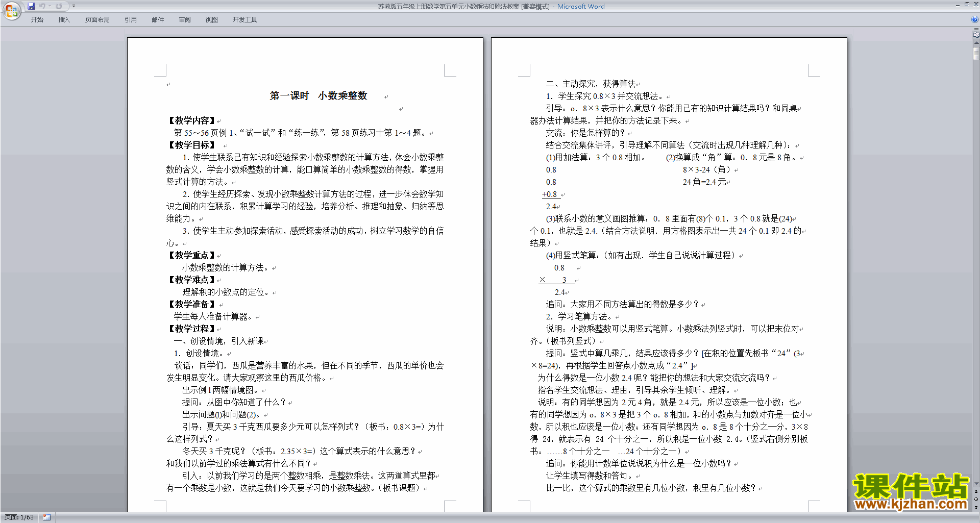Viewport: 980px width, 523px height.
Task: Click the blue Help question mark icon
Action: pyautogui.click(x=975, y=19)
